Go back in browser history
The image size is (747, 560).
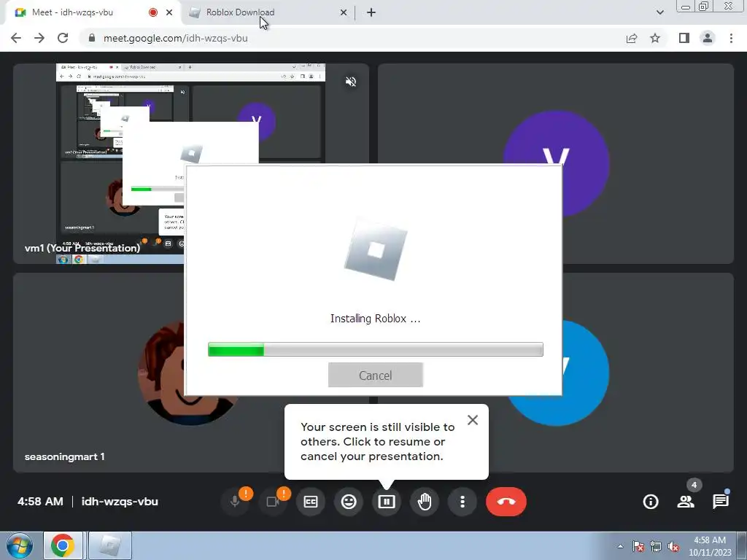click(x=16, y=38)
